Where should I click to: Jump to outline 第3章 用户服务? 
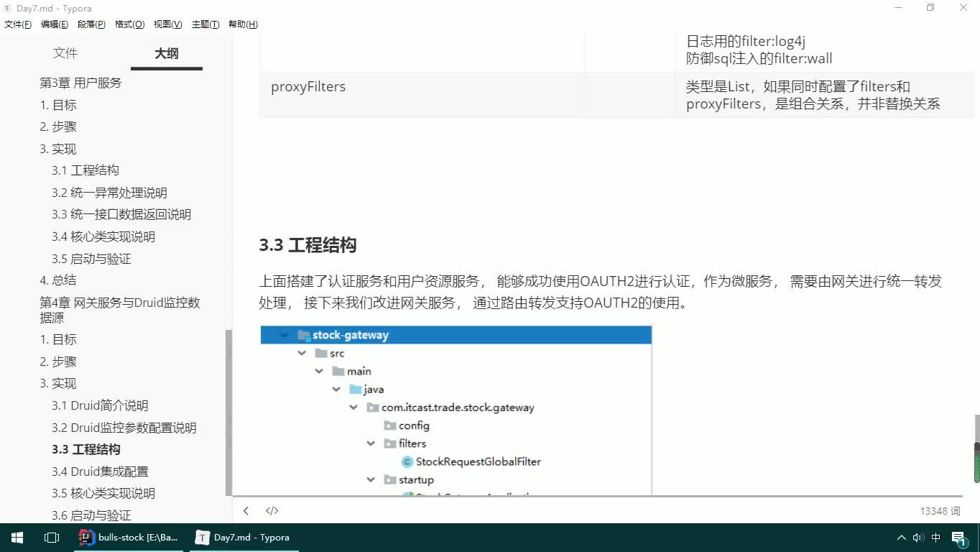tap(80, 83)
